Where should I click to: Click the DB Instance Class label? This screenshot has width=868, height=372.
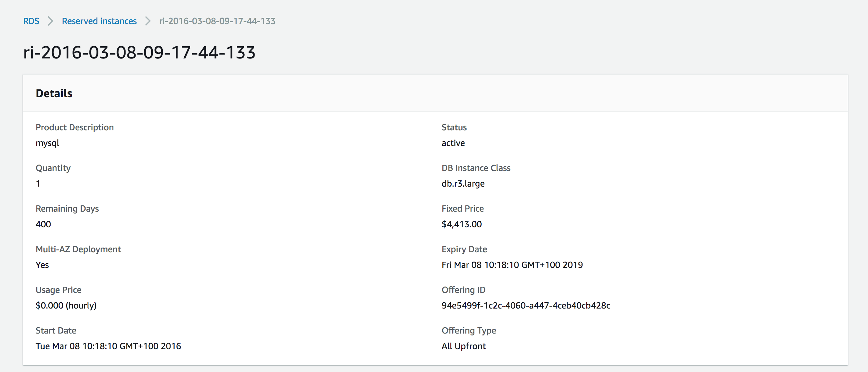[476, 168]
